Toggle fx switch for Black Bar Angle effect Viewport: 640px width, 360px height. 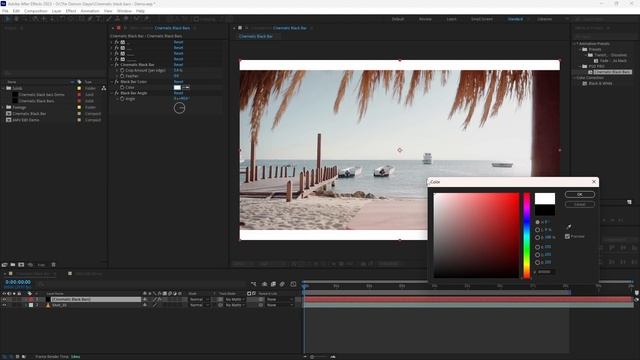(x=117, y=93)
